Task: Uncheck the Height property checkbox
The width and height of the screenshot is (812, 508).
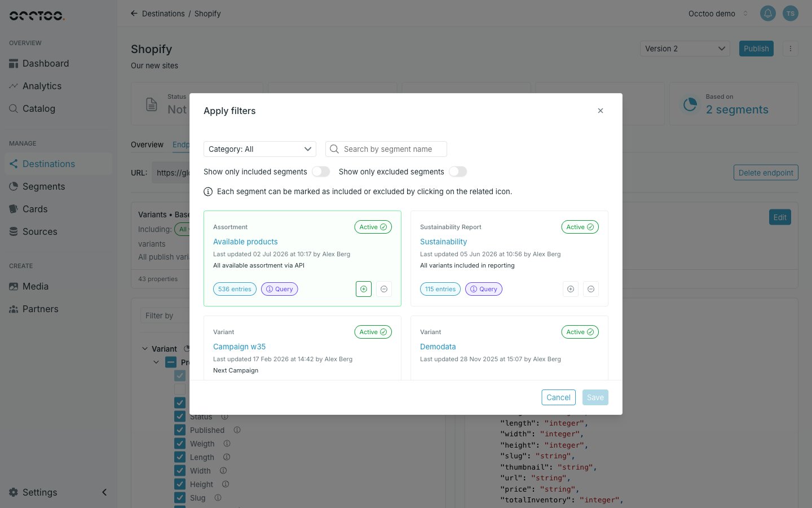Action: (180, 484)
